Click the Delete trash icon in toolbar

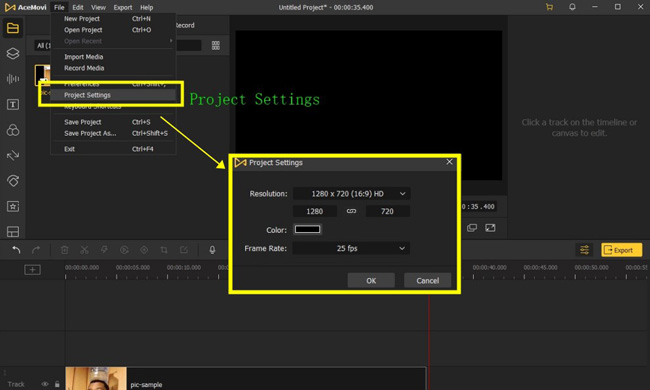(64, 250)
